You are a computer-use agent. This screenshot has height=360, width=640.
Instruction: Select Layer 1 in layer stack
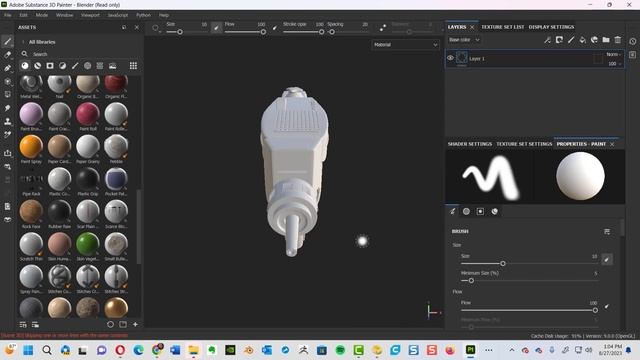click(535, 59)
